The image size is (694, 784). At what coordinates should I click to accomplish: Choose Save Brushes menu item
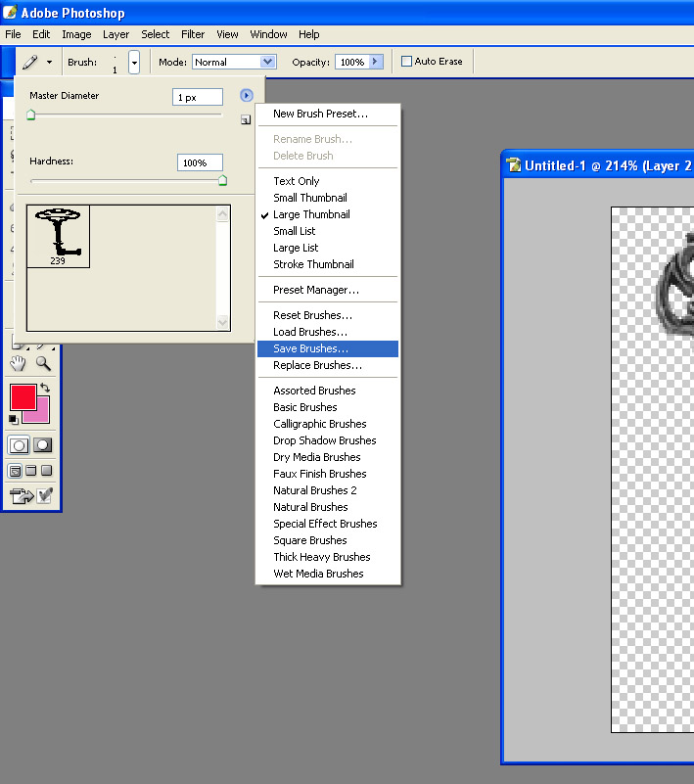point(328,348)
